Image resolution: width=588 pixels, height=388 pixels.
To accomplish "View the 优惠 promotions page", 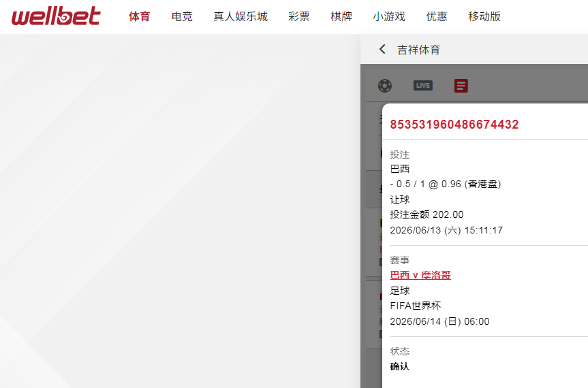I will click(437, 16).
